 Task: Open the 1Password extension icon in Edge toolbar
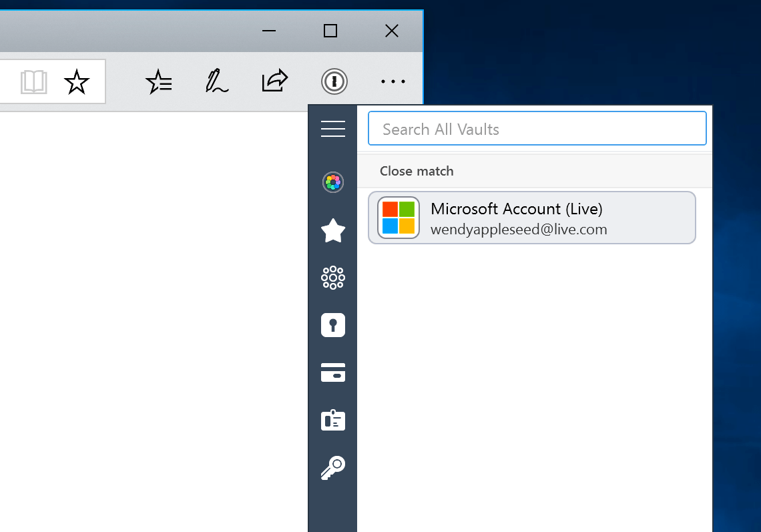(x=334, y=81)
